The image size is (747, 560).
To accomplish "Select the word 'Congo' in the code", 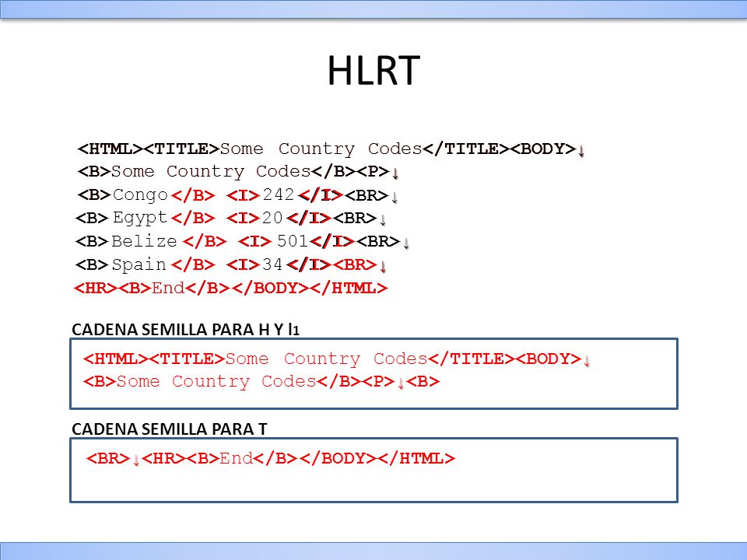I will (x=141, y=194).
